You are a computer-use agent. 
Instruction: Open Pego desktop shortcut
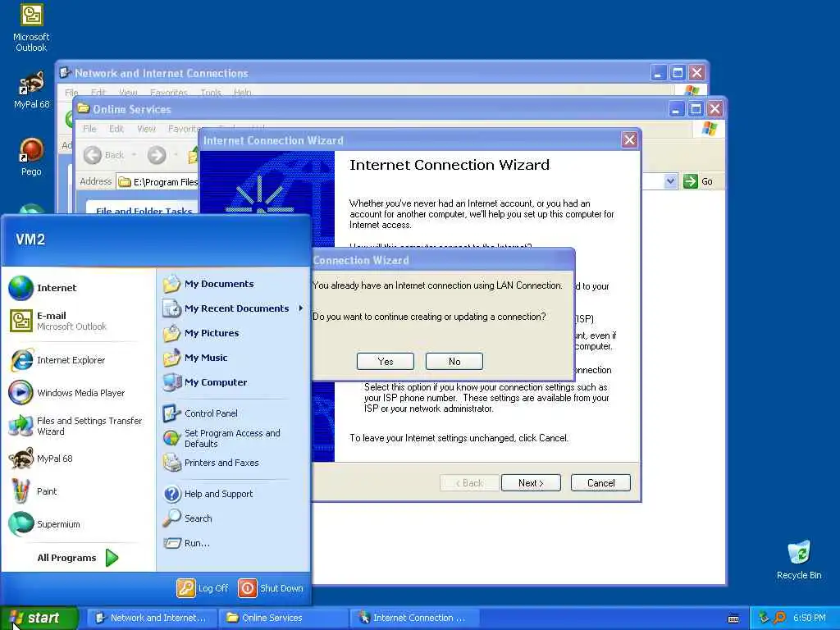point(31,157)
